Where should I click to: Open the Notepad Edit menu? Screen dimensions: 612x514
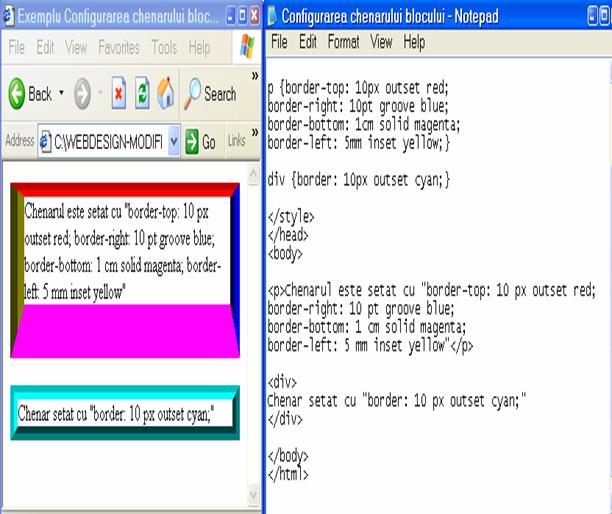[308, 42]
